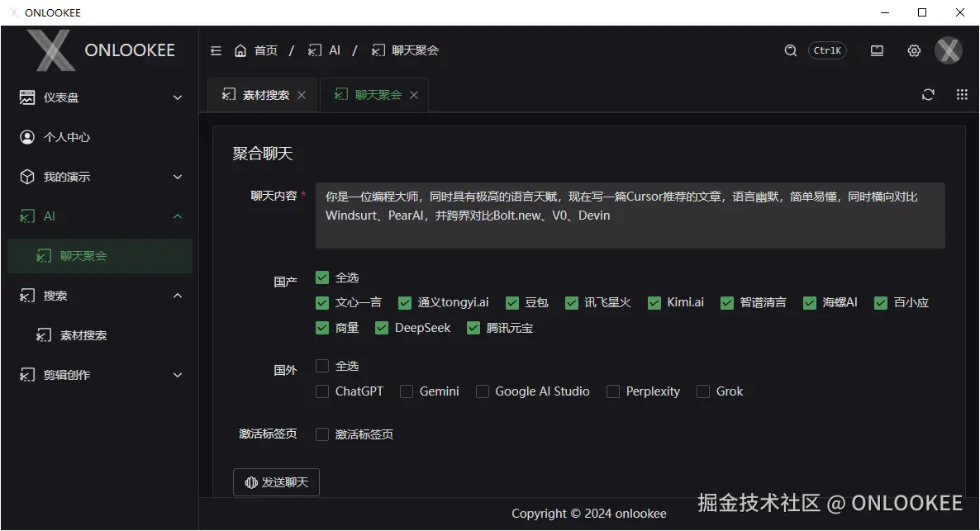Focus the 聊天内容 text area

(x=630, y=216)
